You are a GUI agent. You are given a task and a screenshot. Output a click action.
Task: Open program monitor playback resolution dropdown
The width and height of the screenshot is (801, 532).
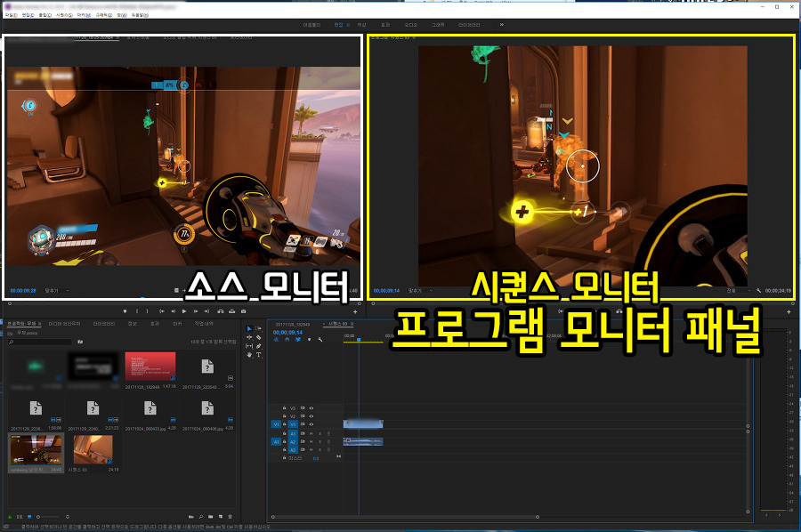coord(738,291)
